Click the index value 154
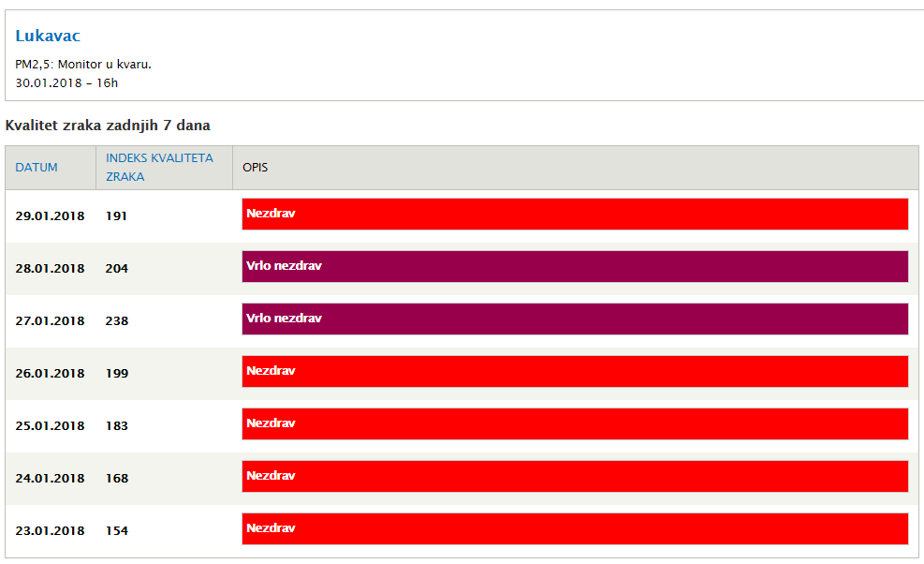Image resolution: width=924 pixels, height=564 pixels. point(117,530)
